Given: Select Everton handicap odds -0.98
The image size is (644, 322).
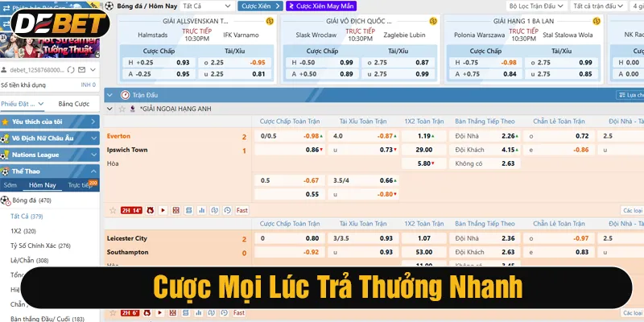Looking at the screenshot, I should (x=290, y=136).
